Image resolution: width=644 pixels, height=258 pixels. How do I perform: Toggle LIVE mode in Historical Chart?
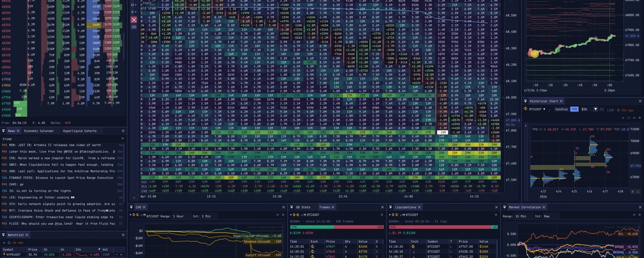click(x=610, y=110)
